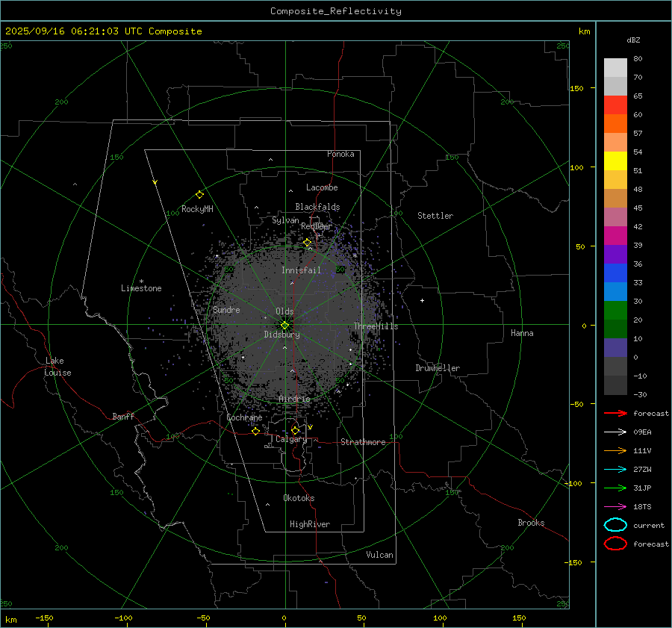The width and height of the screenshot is (672, 628).
Task: Click the 'current' legend text
Action: pyautogui.click(x=649, y=525)
